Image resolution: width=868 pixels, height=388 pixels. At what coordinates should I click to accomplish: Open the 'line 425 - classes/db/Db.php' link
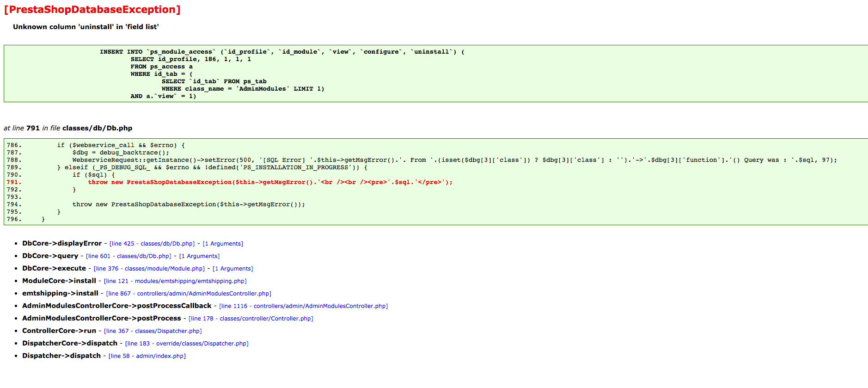pyautogui.click(x=152, y=244)
